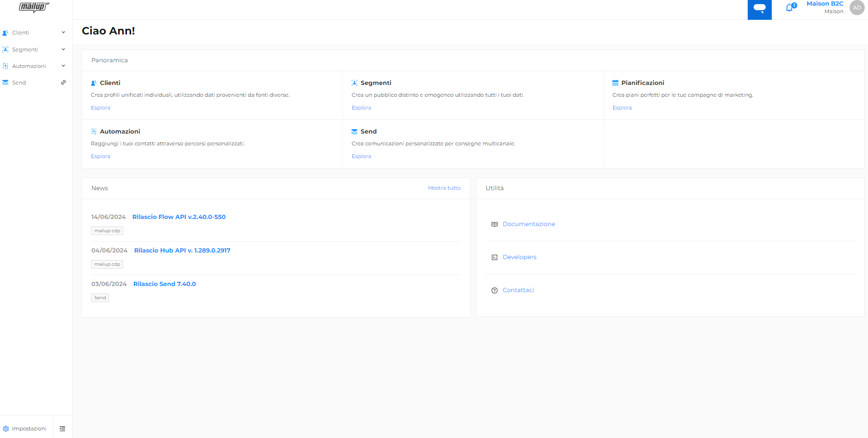The height and width of the screenshot is (438, 868).
Task: Click the Automazioni icon in sidebar
Action: click(6, 66)
